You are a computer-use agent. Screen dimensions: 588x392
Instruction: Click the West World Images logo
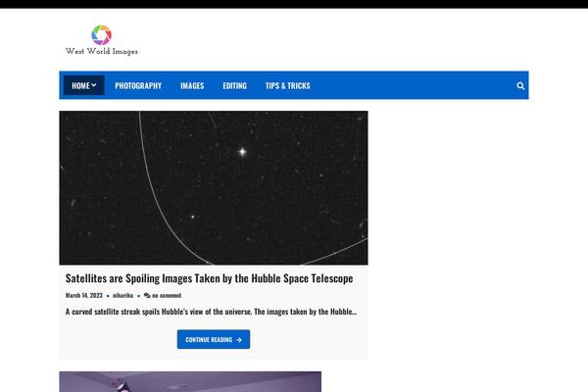(x=102, y=40)
